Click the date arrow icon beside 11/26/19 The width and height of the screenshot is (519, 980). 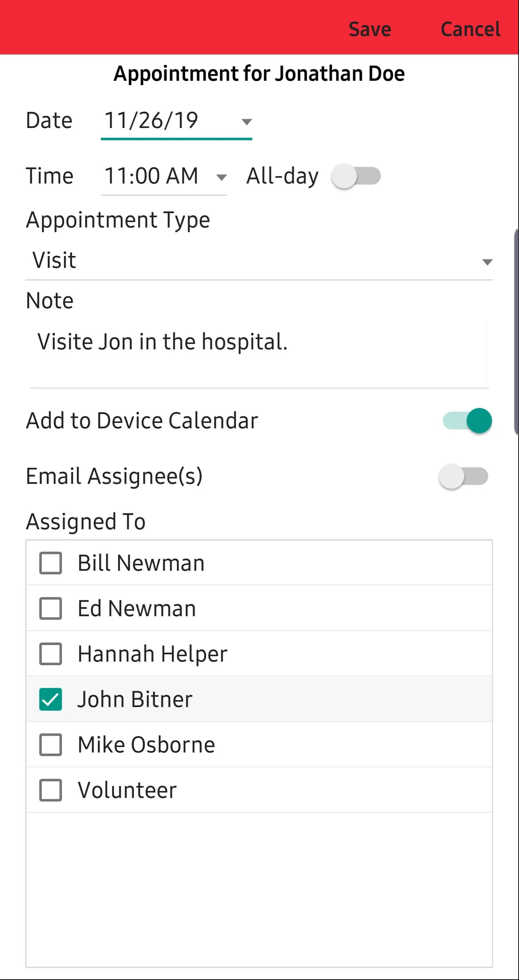(247, 122)
